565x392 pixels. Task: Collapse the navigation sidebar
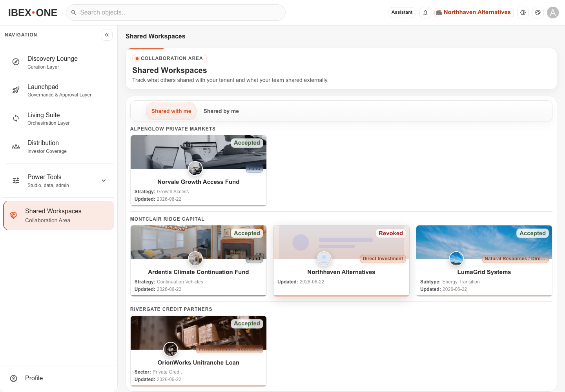pyautogui.click(x=107, y=35)
